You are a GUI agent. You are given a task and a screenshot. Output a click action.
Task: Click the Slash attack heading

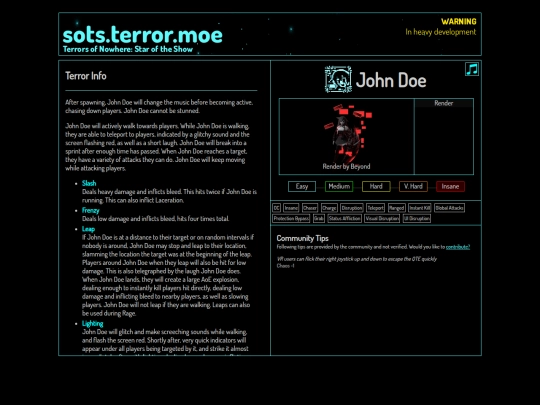(x=89, y=183)
